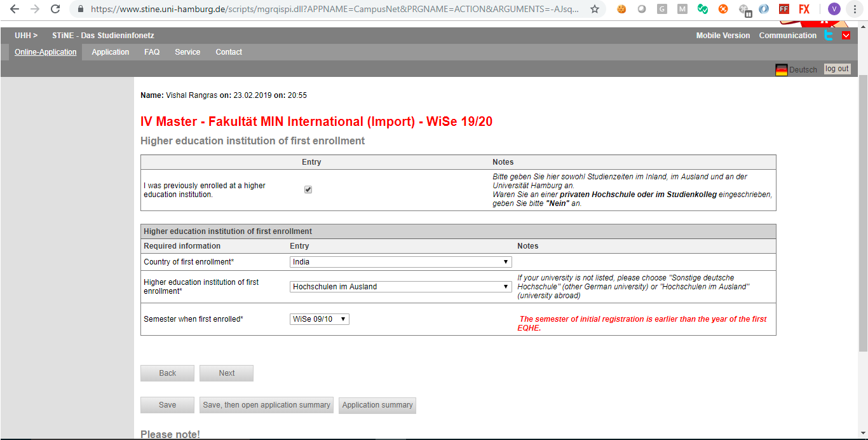868x440 pixels.
Task: Click the browser address bar URL
Action: (x=334, y=10)
